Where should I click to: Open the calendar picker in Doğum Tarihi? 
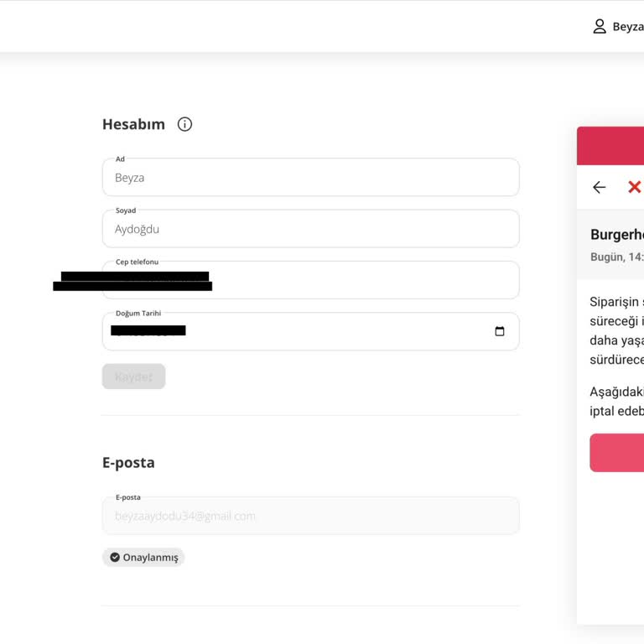click(500, 331)
